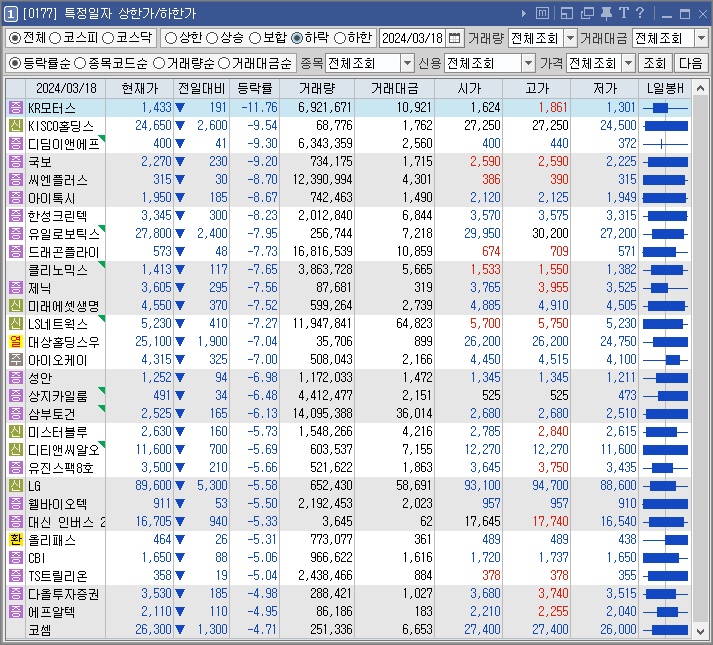Open the KR모터스 stock row

tap(348, 108)
